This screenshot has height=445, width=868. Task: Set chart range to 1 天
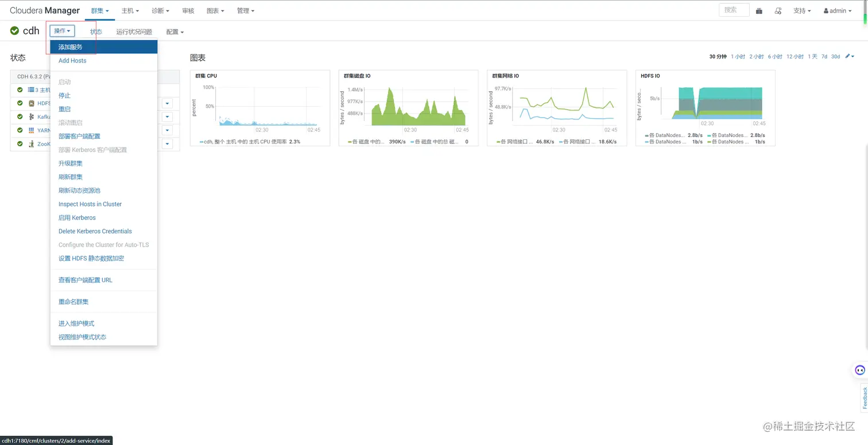click(812, 57)
